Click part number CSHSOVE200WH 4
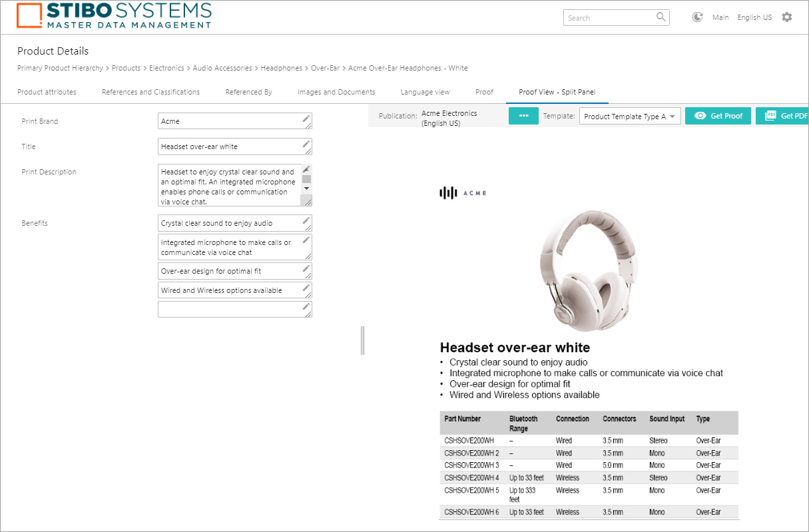 click(x=471, y=477)
